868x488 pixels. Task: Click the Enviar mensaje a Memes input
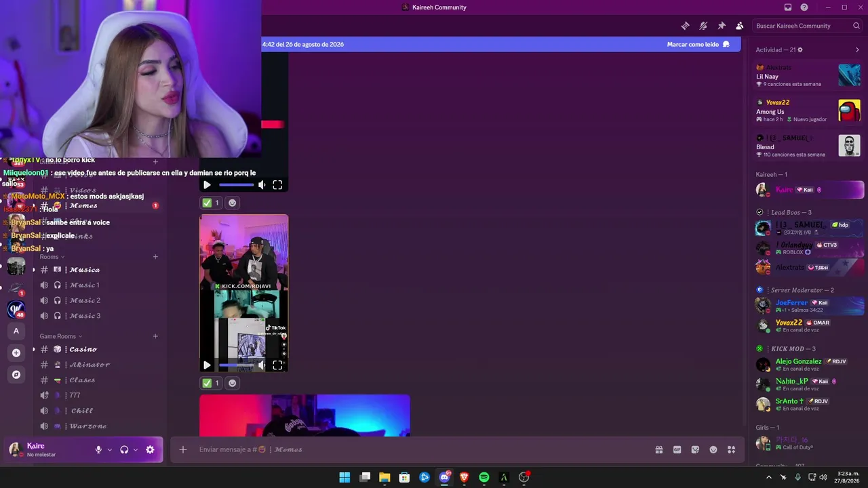pyautogui.click(x=420, y=449)
